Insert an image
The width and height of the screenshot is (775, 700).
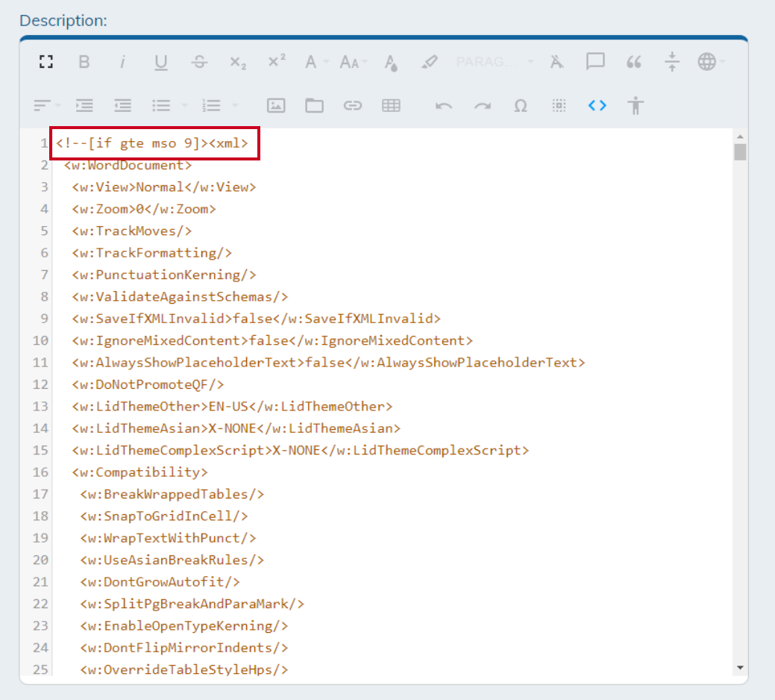[x=276, y=105]
